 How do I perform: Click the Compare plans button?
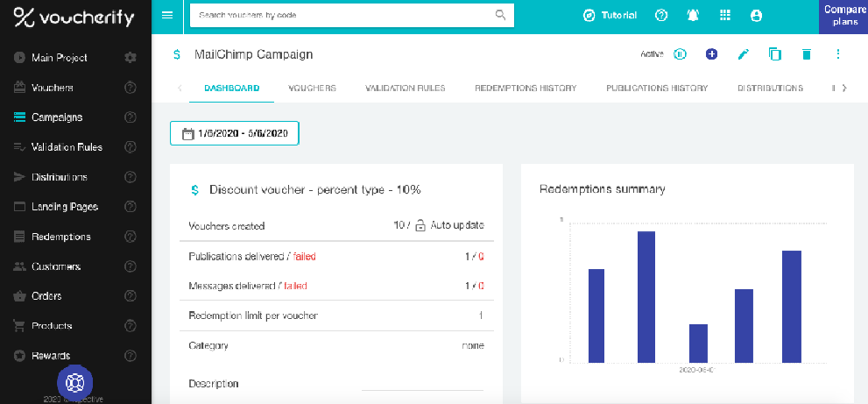(843, 16)
